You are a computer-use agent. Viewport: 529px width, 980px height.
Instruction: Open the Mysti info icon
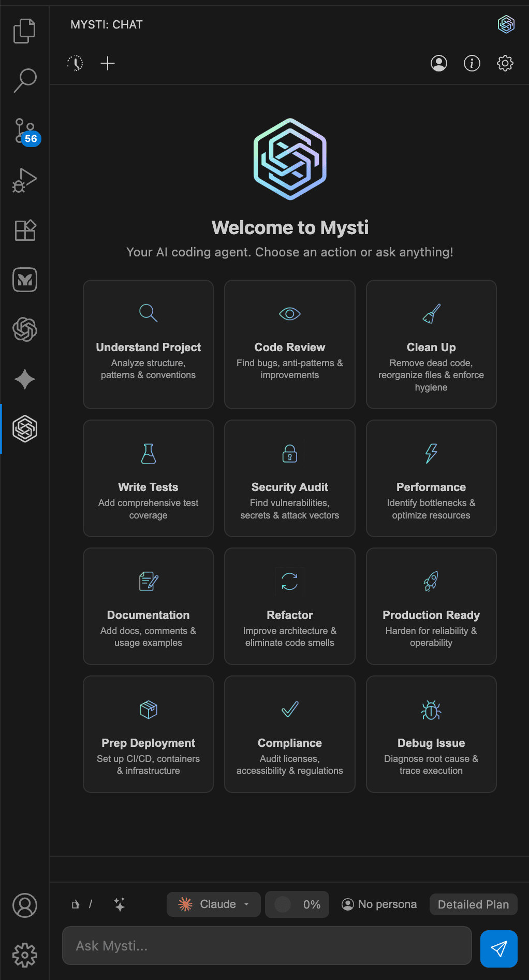point(472,63)
